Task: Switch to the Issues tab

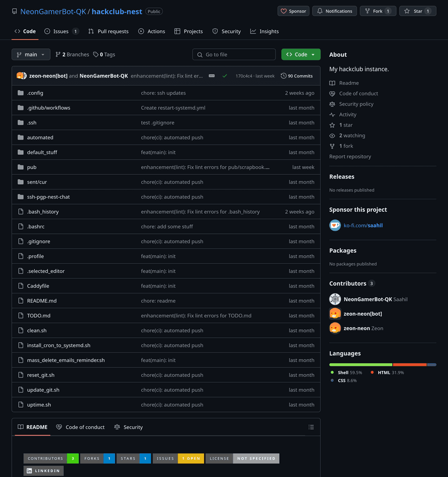Action: point(62,31)
